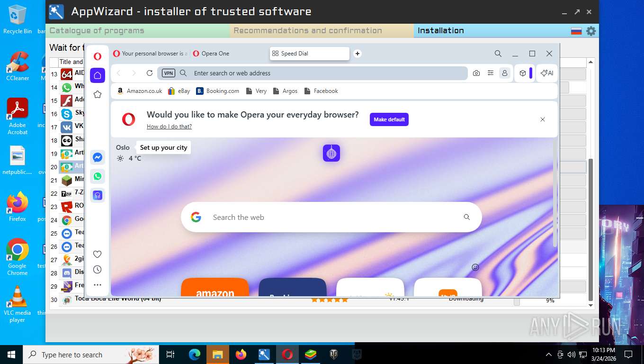Open WhatsApp in Opera sidebar

point(98,176)
